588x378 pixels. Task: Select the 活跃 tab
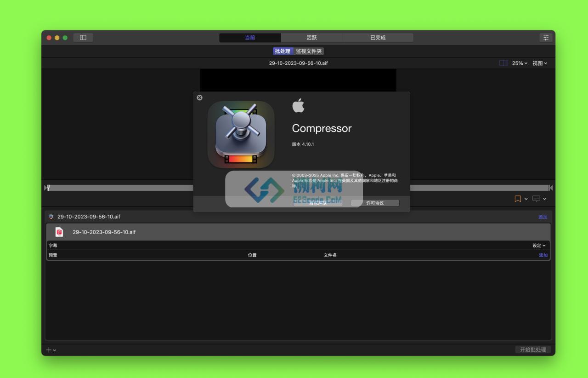pyautogui.click(x=312, y=38)
